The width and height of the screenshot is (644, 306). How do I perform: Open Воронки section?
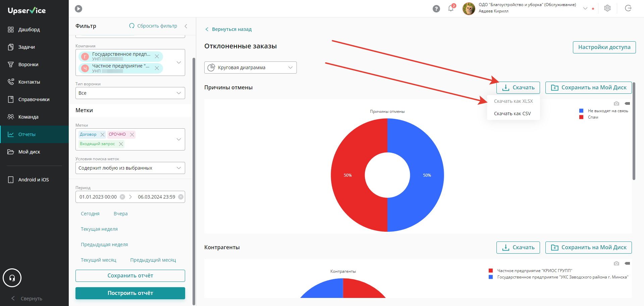point(34,64)
